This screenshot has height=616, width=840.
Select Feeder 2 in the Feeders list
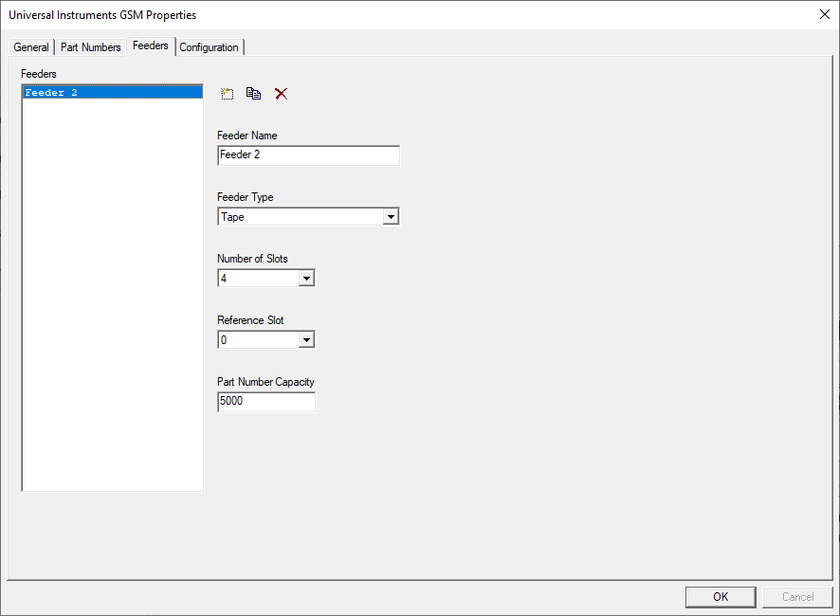pyautogui.click(x=112, y=92)
